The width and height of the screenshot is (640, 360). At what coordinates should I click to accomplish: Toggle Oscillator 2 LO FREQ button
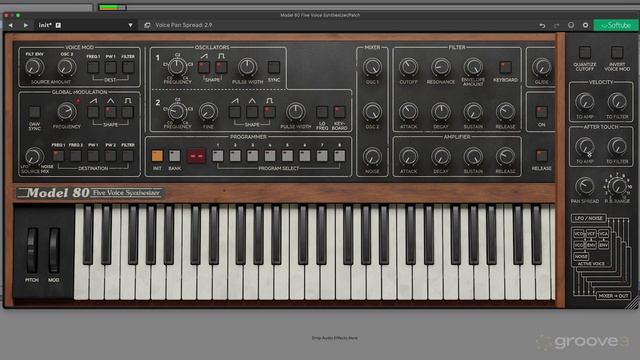tap(322, 112)
